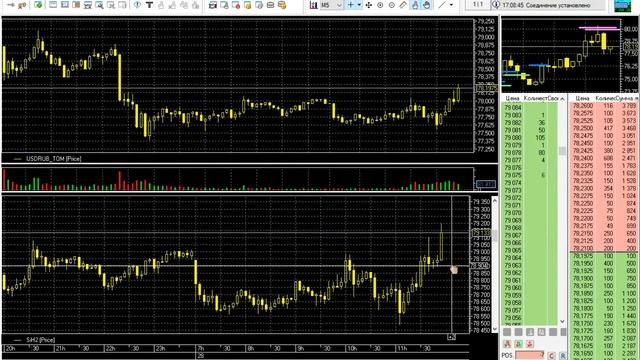Click the up arrow on the SiH2 chart scrollbar
This screenshot has height=360, width=640.
tap(495, 200)
